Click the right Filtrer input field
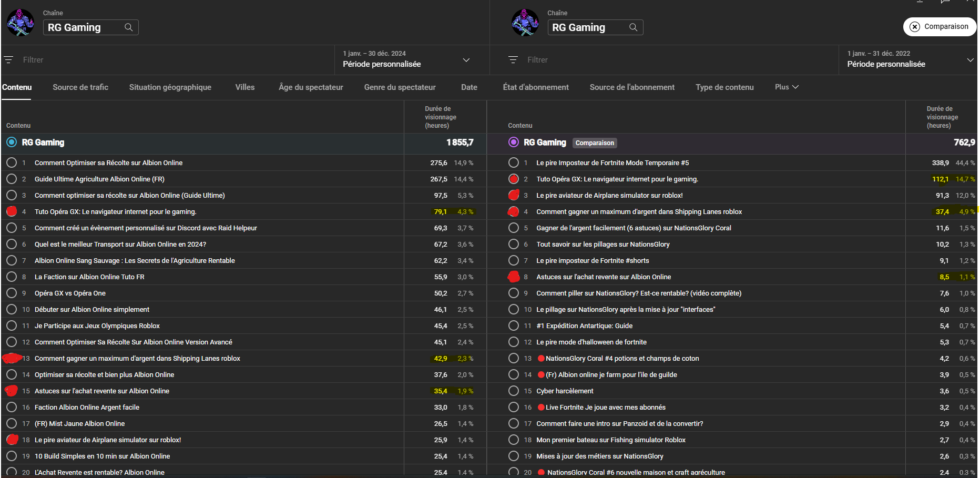This screenshot has height=478, width=980. coord(681,60)
